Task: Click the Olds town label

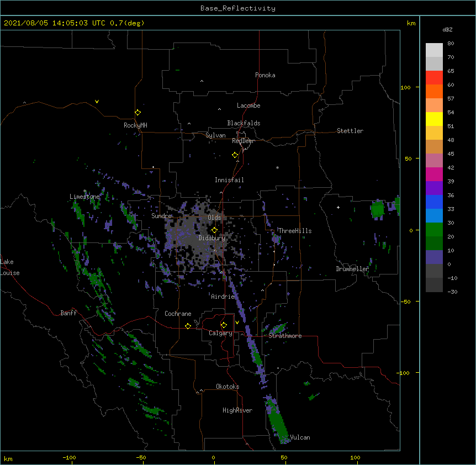Action: pos(214,218)
